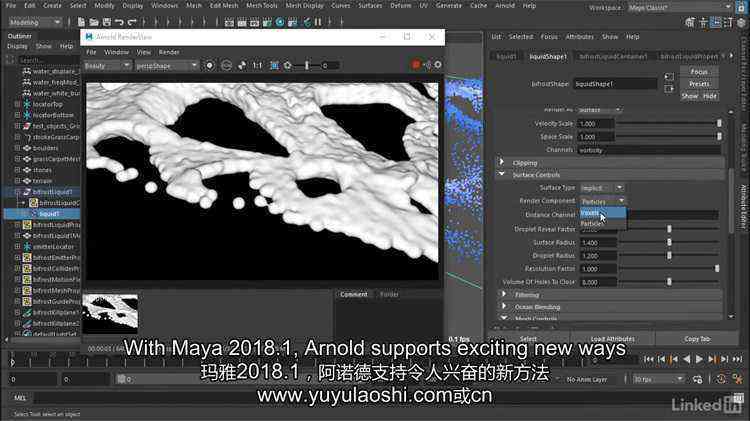This screenshot has width=750, height=421.
Task: Open animation preferences icon at bottom right
Action: [x=738, y=379]
